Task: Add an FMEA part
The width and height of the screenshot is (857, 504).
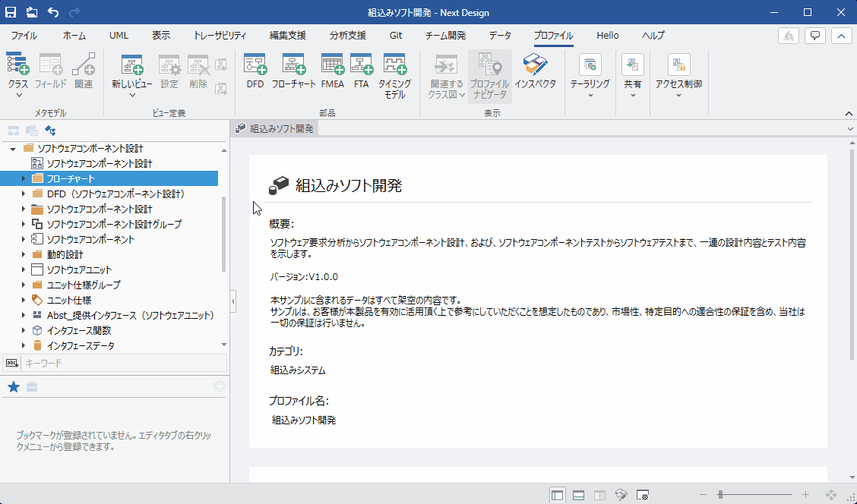Action: [x=332, y=71]
